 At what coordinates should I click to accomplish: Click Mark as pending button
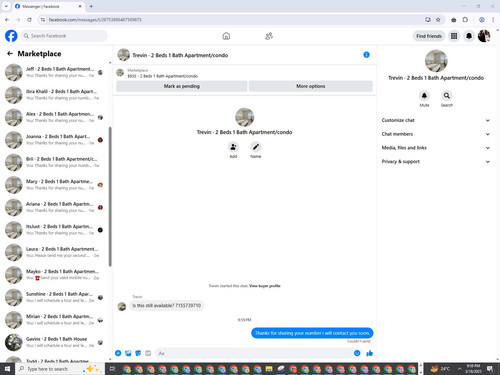[182, 86]
